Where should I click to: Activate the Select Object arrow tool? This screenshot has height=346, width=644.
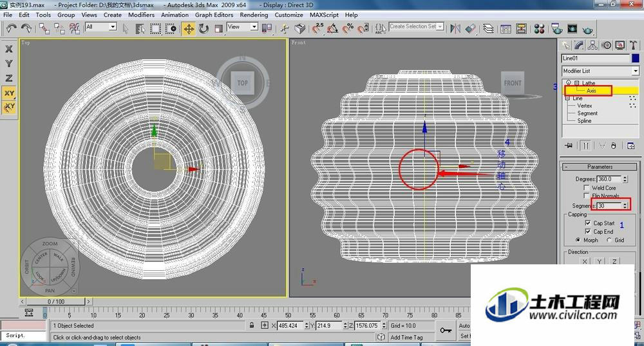(x=126, y=28)
